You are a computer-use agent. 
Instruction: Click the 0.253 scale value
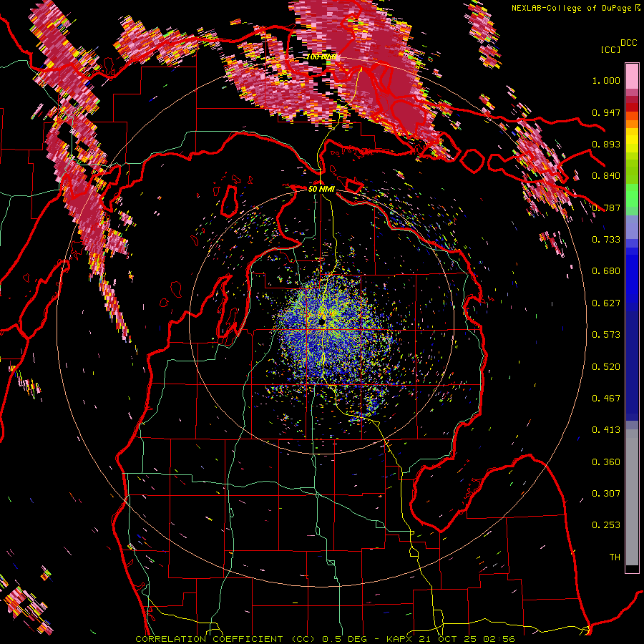point(606,525)
